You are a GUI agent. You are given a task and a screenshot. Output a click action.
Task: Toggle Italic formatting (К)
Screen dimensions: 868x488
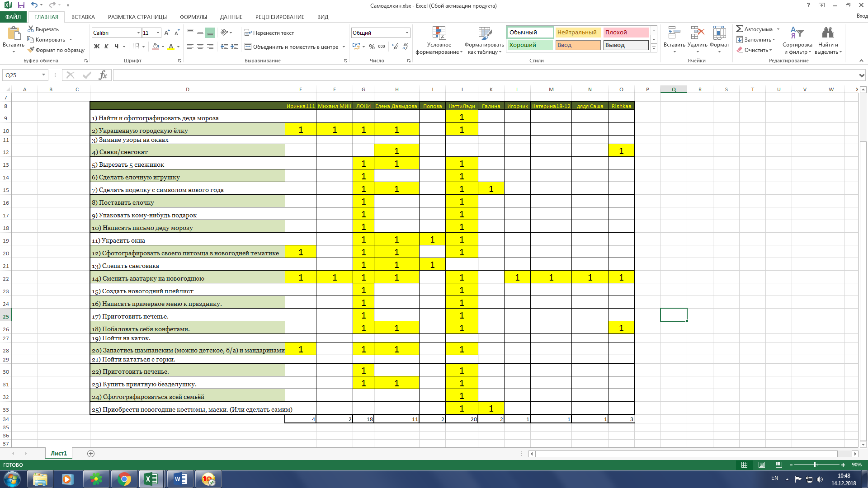tap(106, 47)
